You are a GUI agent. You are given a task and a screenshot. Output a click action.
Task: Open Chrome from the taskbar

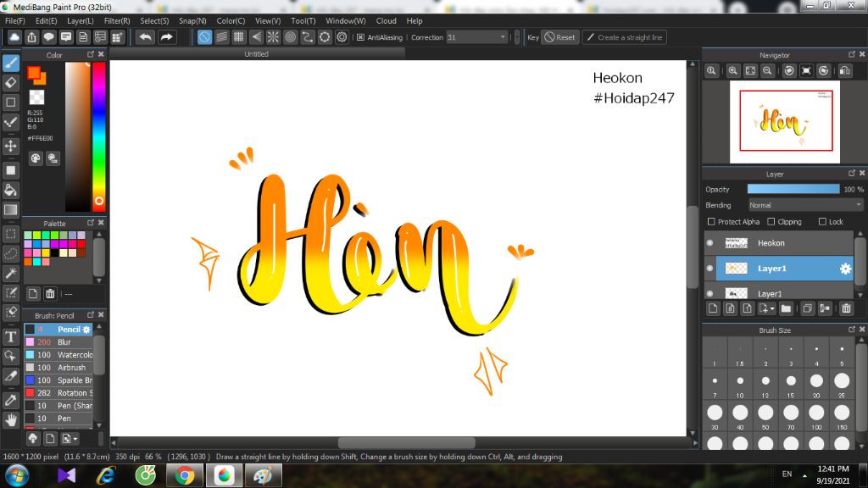[x=185, y=475]
